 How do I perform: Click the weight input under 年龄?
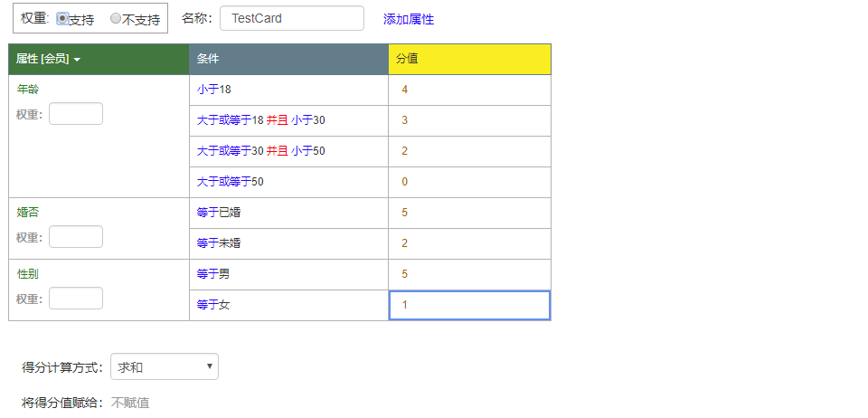point(75,114)
